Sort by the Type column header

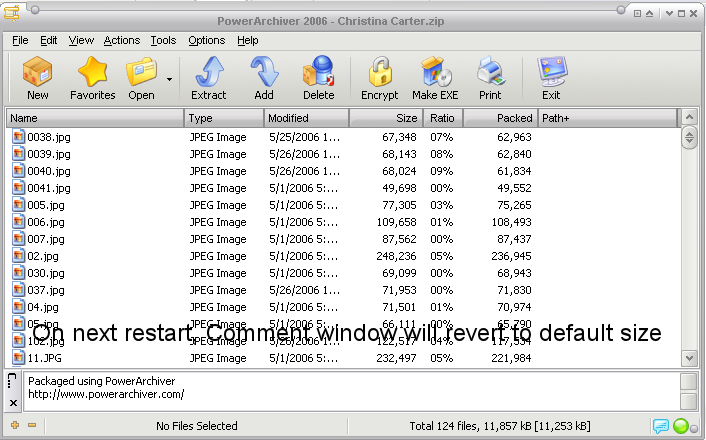224,118
